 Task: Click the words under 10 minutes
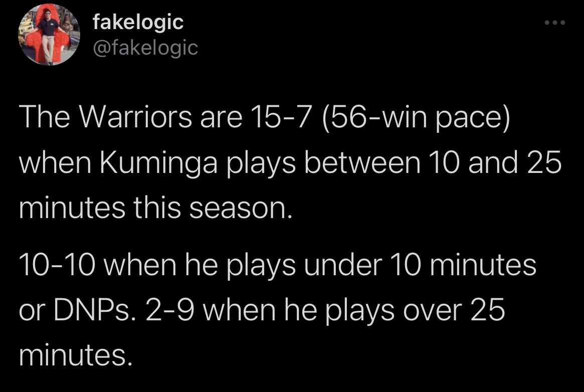pos(420,265)
